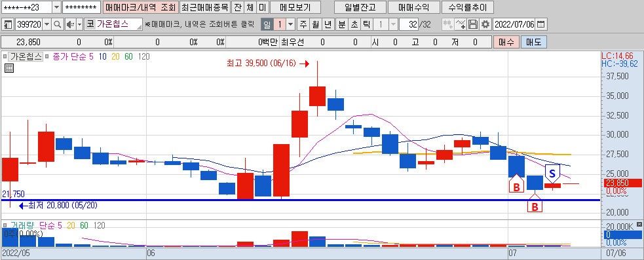Expand the account number dropdown

(56, 7)
